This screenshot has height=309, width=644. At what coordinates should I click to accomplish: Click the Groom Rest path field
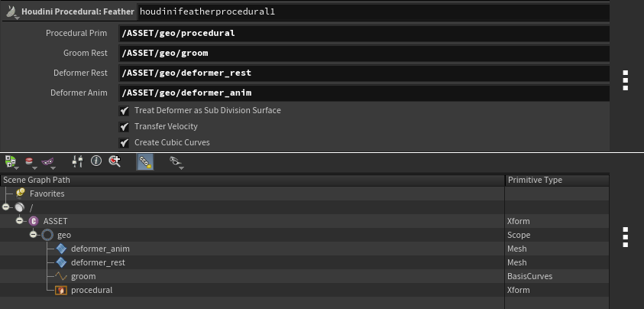[364, 53]
